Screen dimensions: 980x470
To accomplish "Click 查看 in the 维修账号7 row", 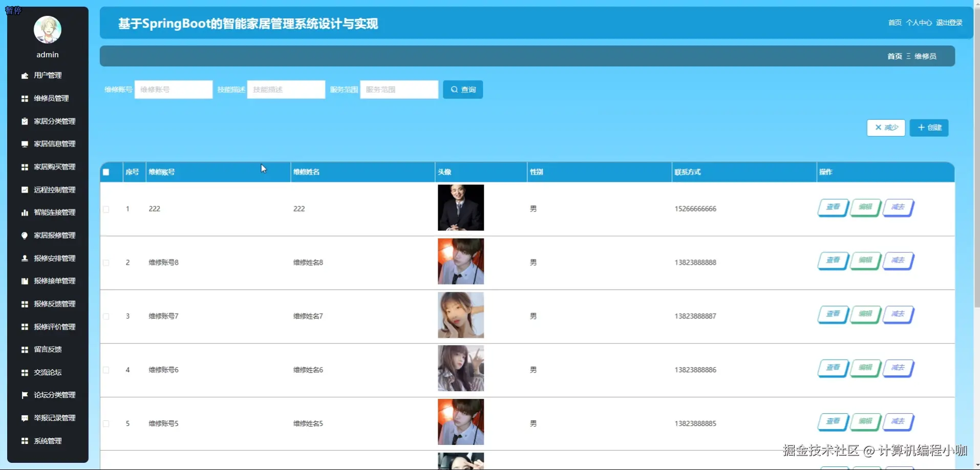I will pos(833,314).
